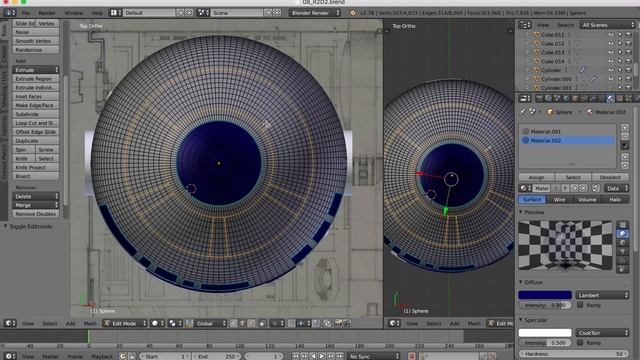Image resolution: width=640 pixels, height=360 pixels.
Task: Select the Modifiers wrench properties tab
Action: click(593, 98)
